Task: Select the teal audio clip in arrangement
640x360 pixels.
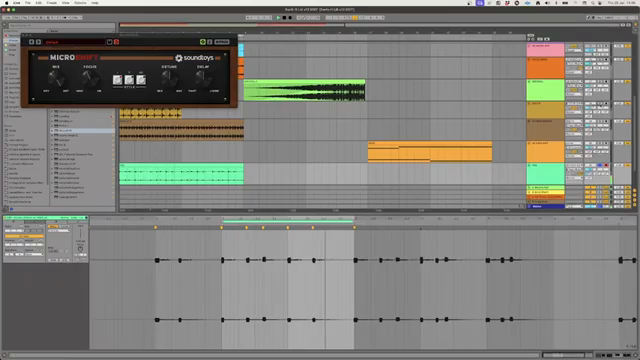Action: click(x=181, y=174)
